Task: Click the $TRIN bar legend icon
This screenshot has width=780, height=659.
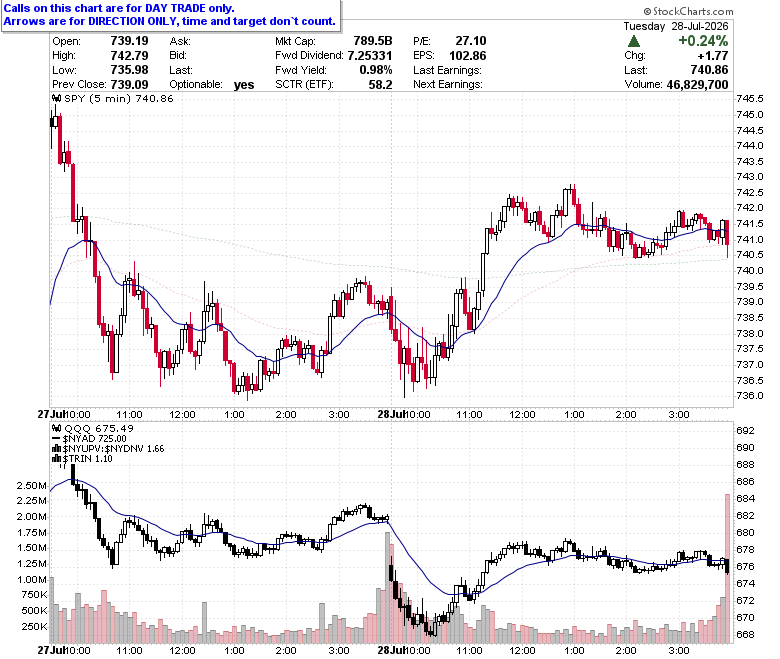Action: click(x=57, y=459)
